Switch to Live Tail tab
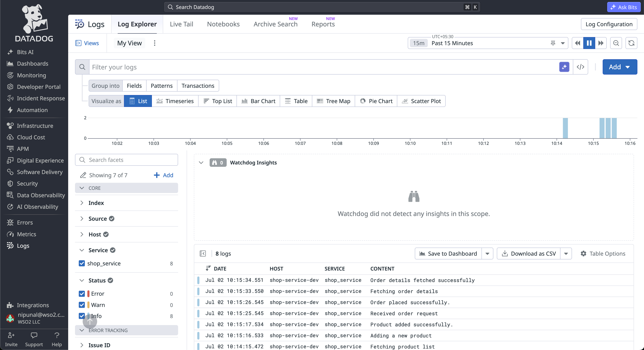The height and width of the screenshot is (350, 644). tap(181, 24)
